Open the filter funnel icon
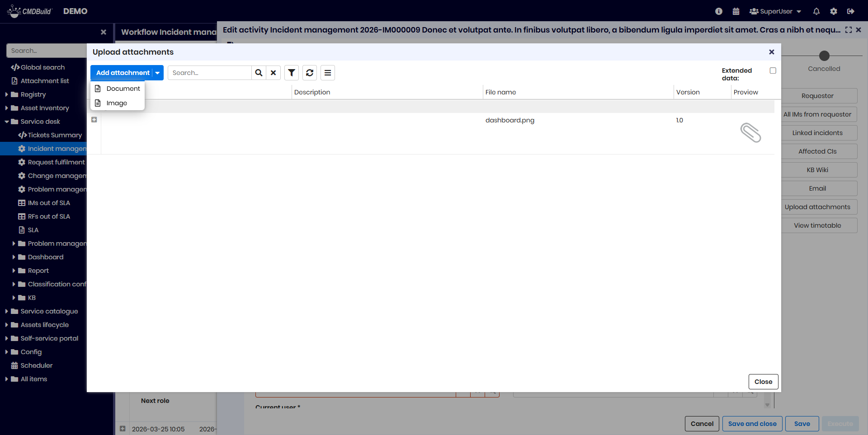Viewport: 868px width, 435px height. [292, 73]
